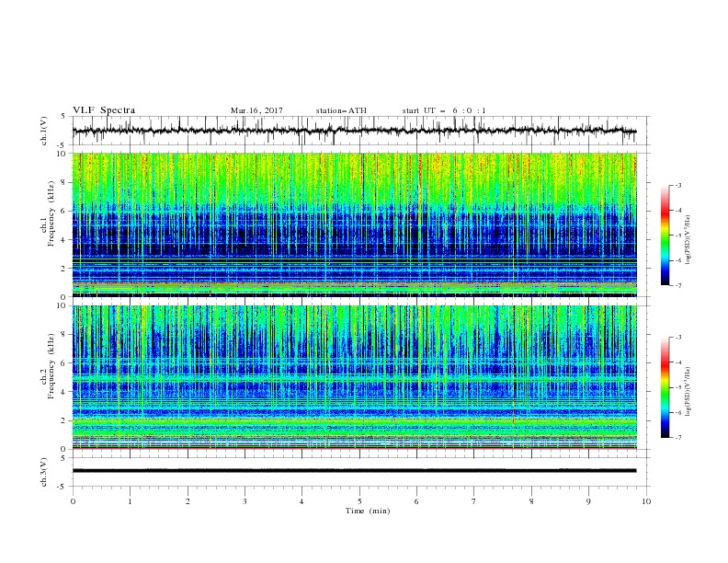This screenshot has height=563, width=728.
Task: Click the 'station=ATH' label
Action: (x=341, y=110)
